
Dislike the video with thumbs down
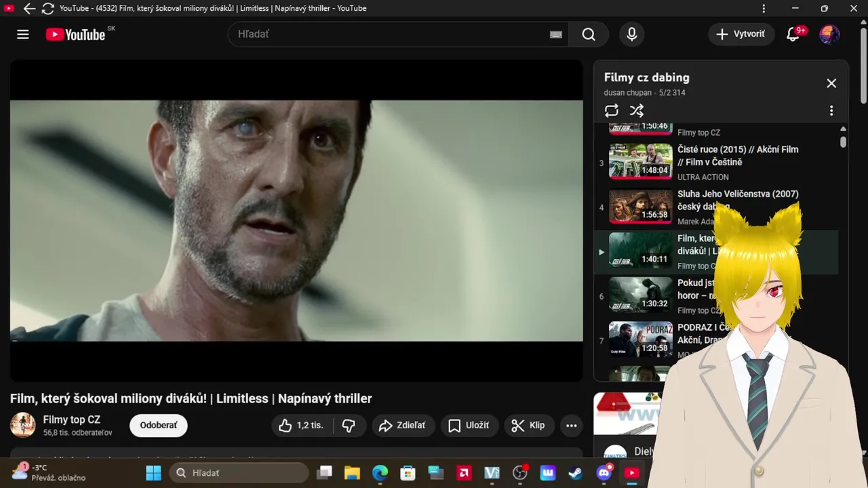pyautogui.click(x=349, y=425)
